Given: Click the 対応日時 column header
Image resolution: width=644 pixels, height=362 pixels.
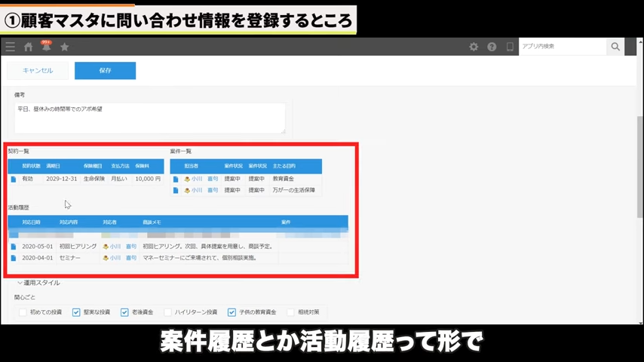Looking at the screenshot, I should [x=31, y=222].
